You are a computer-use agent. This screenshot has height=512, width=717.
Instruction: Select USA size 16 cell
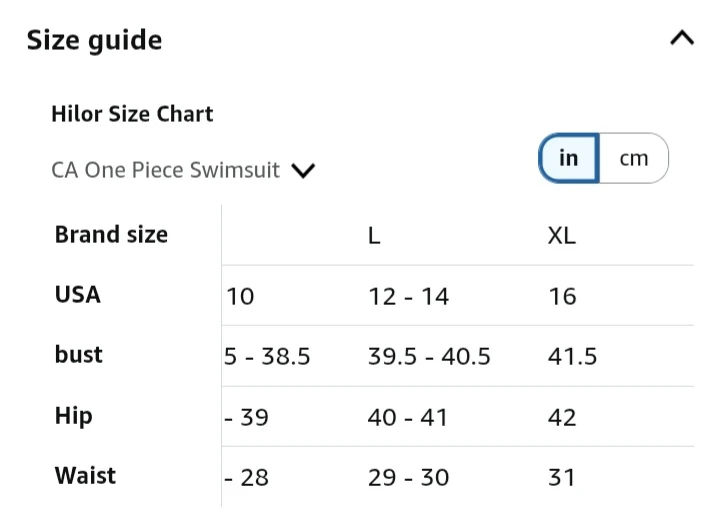point(562,296)
